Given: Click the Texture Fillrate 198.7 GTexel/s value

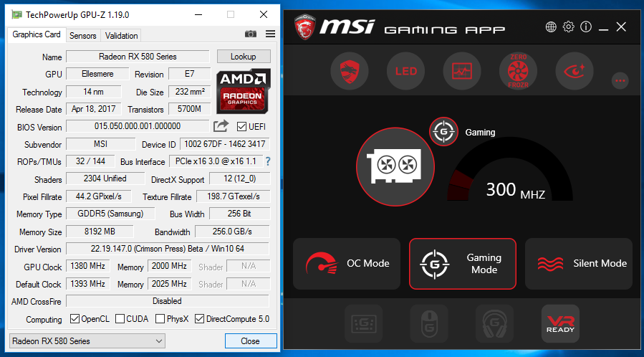Looking at the screenshot, I should pos(234,196).
